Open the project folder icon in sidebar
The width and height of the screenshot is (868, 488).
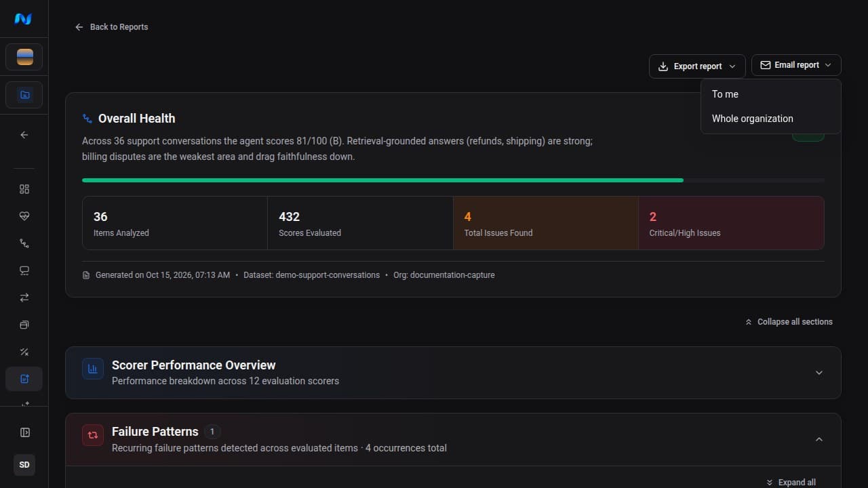(x=24, y=95)
